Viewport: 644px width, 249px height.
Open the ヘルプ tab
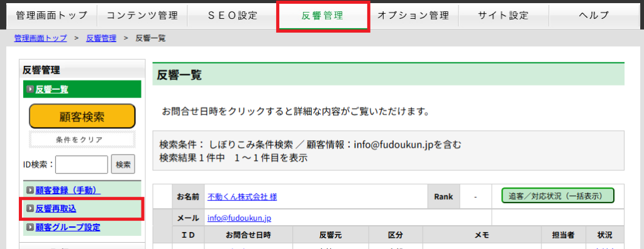(594, 16)
